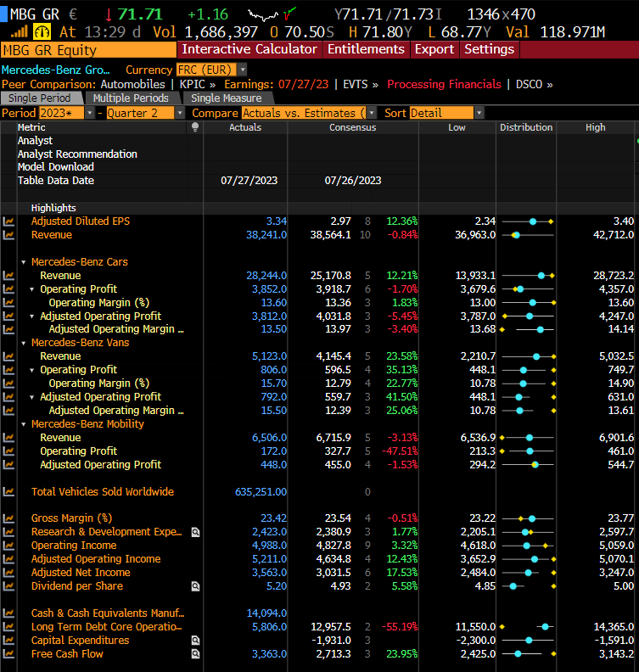Image resolution: width=639 pixels, height=672 pixels.
Task: Open chart icon for Gross Margin (%) row
Action: point(8,518)
